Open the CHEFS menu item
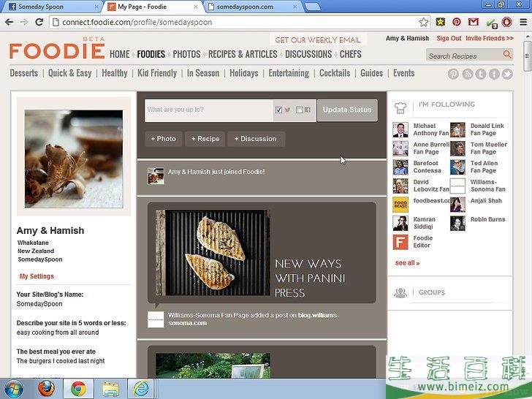The image size is (532, 399). click(x=351, y=54)
